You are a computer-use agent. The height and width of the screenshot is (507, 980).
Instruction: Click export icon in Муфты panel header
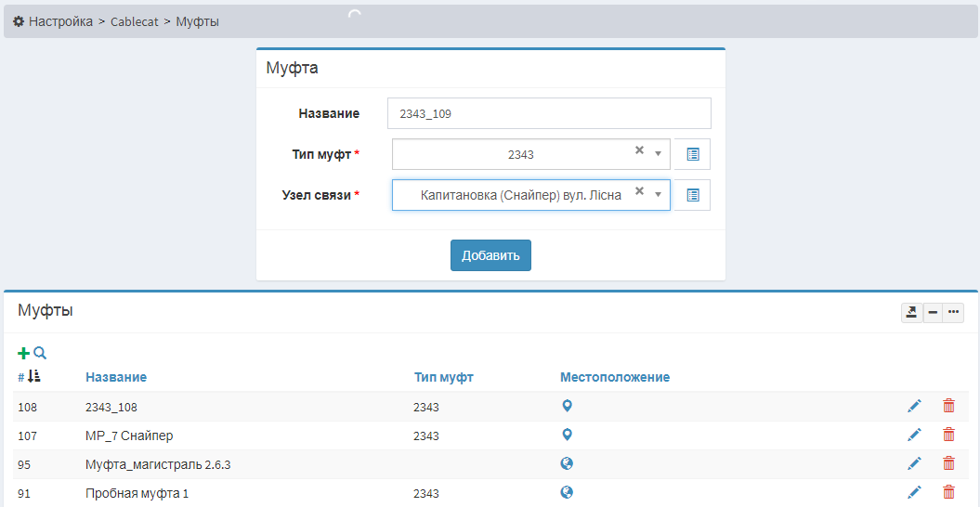pos(911,313)
